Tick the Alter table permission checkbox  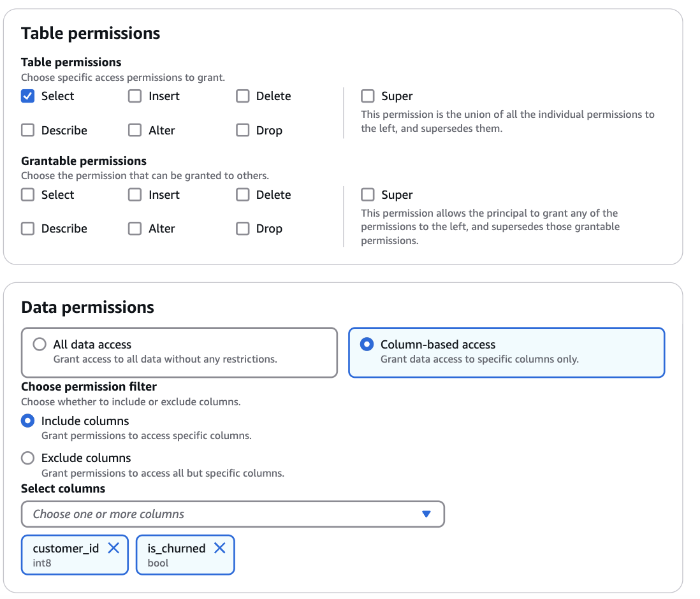click(x=135, y=130)
